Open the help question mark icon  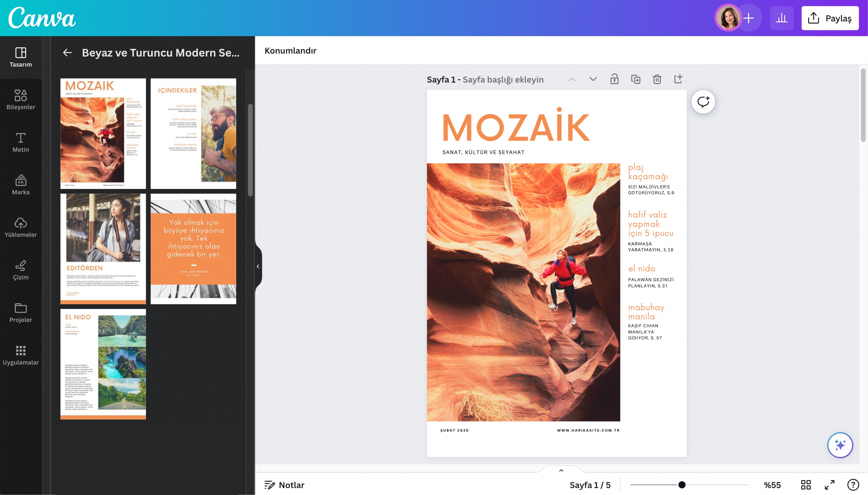coord(853,485)
